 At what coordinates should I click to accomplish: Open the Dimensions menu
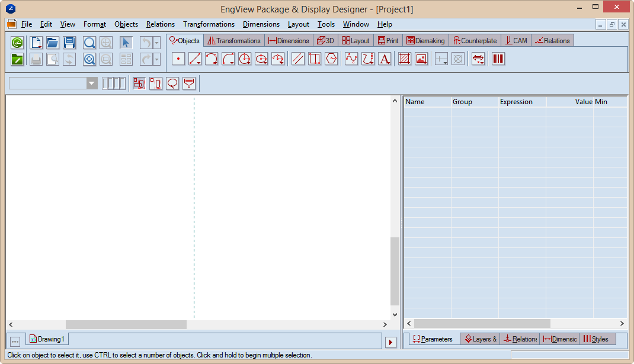(261, 24)
